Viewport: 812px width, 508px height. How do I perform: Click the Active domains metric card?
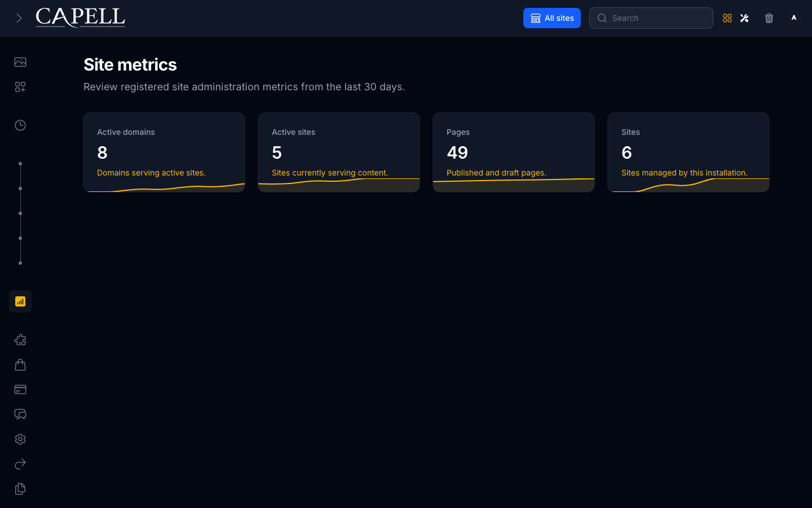pyautogui.click(x=164, y=152)
